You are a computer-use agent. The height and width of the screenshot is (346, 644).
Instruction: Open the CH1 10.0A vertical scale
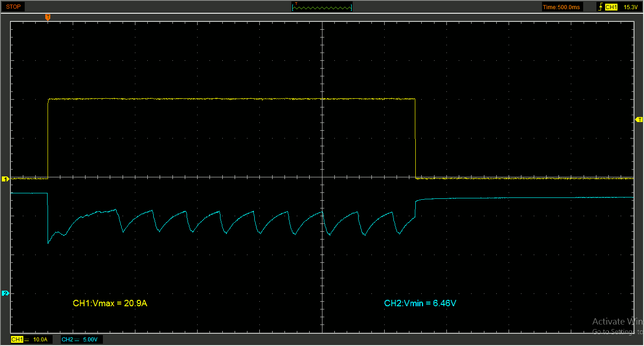tap(41, 340)
